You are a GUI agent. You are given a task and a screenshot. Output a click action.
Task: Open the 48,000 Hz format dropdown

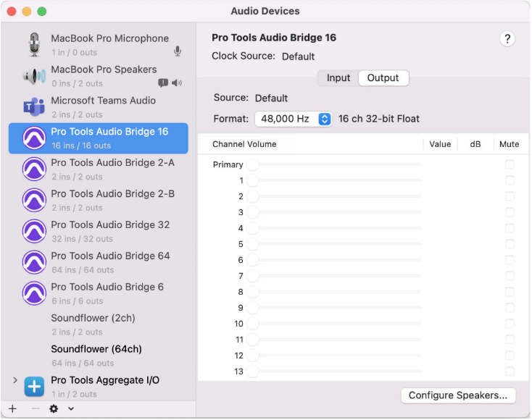(293, 119)
